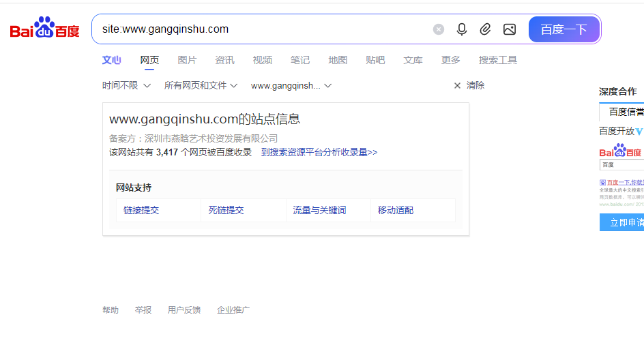Clear the search box text
Image resolution: width=644 pixels, height=362 pixels.
point(438,29)
